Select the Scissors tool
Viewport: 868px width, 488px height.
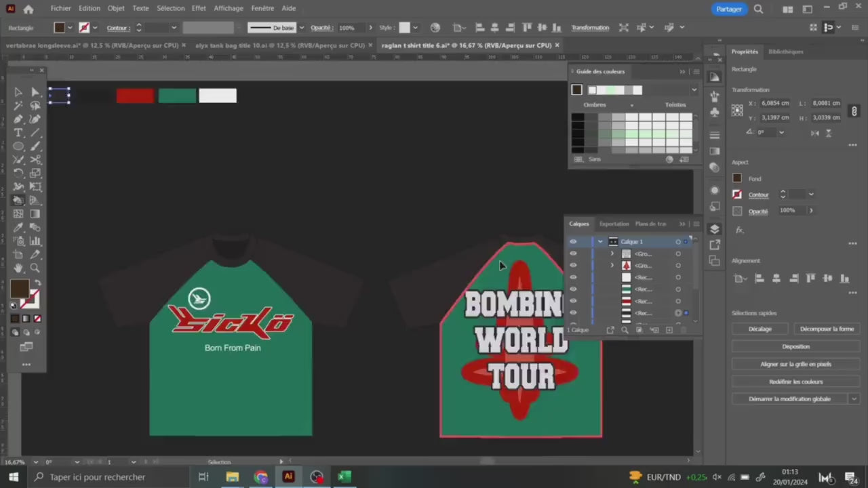point(35,160)
